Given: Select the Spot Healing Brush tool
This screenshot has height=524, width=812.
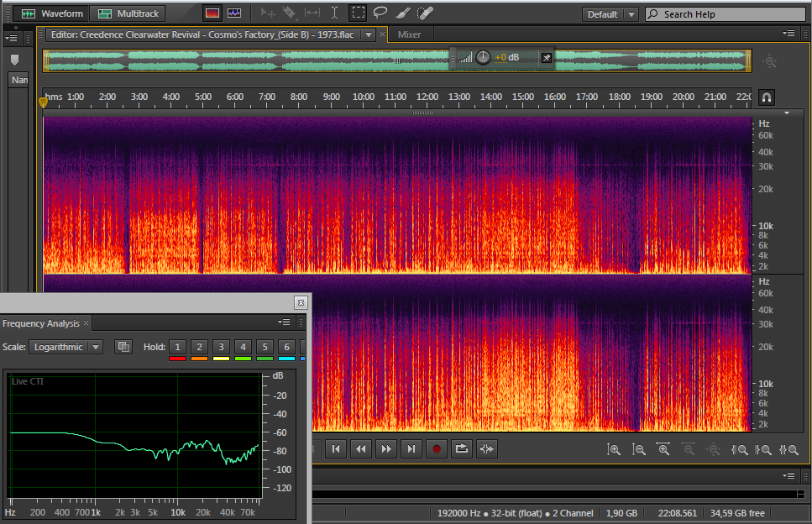Looking at the screenshot, I should point(425,13).
